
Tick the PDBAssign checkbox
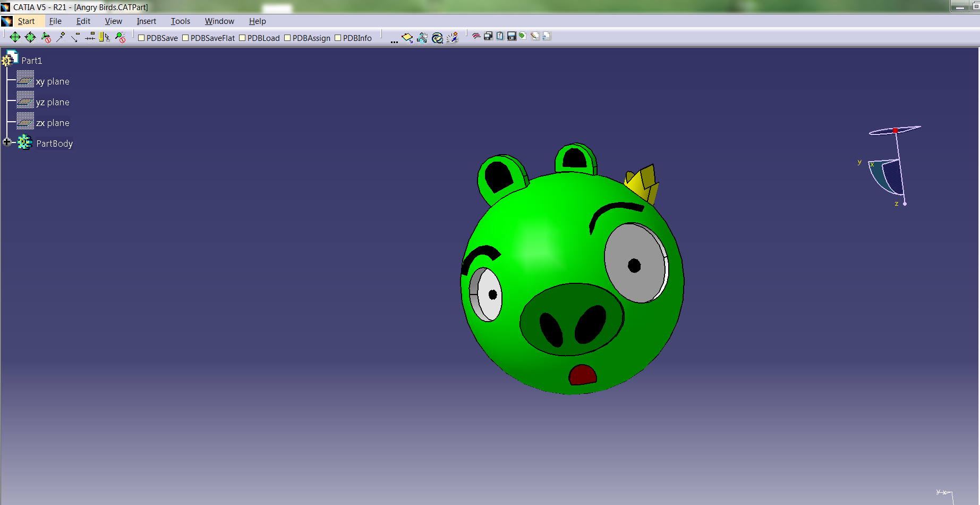tap(287, 38)
